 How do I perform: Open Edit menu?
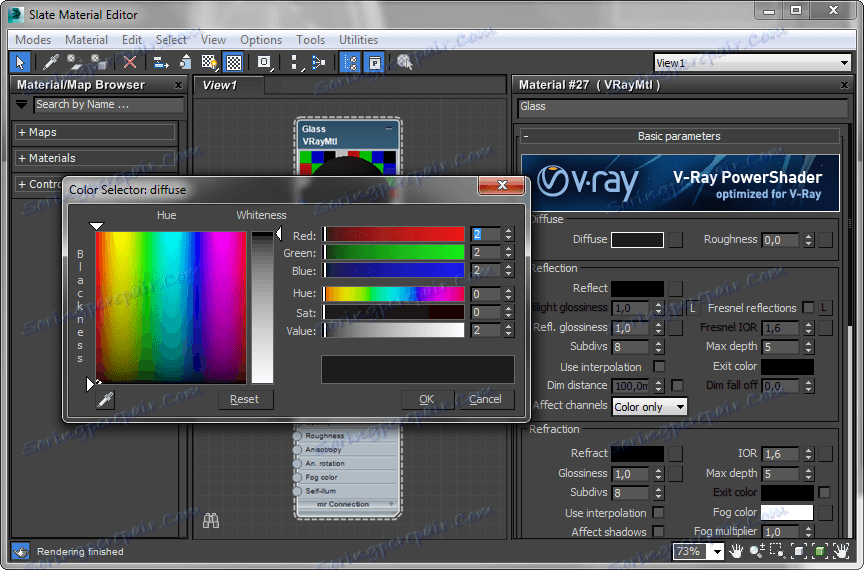pos(132,40)
